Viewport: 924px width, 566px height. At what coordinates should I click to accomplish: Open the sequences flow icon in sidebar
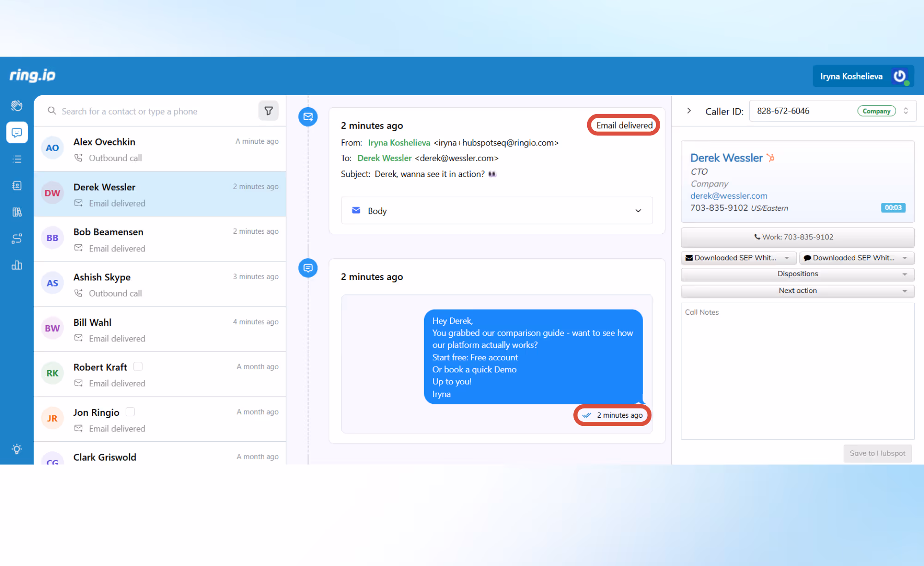(x=17, y=238)
